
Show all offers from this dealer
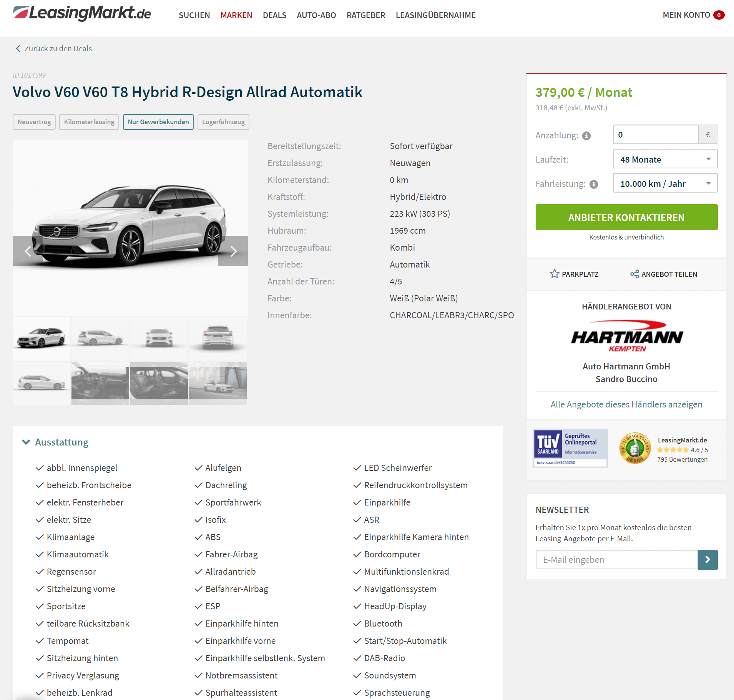(626, 404)
